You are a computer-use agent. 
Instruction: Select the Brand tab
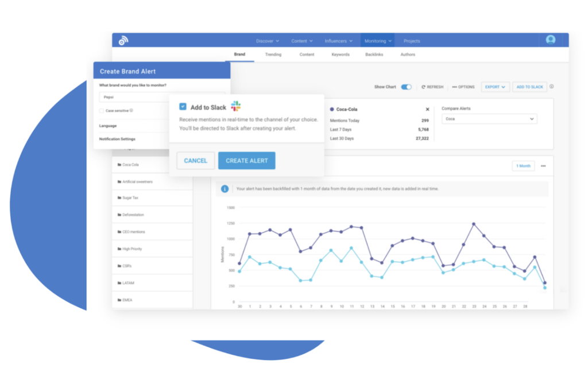[x=239, y=55]
